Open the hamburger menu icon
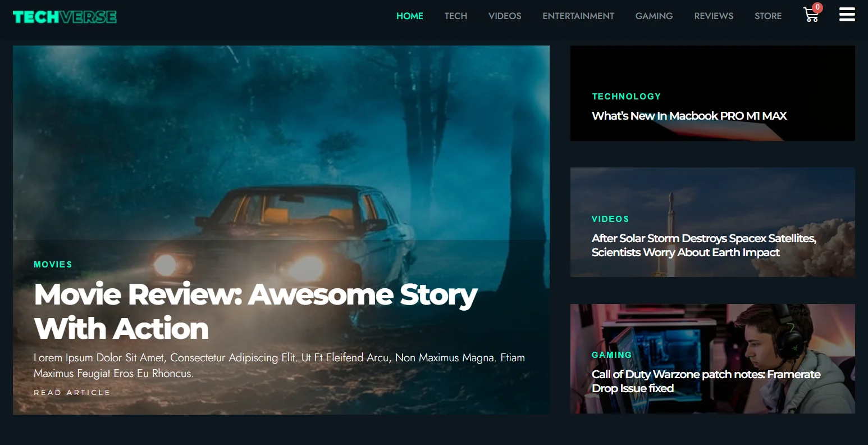Viewport: 868px width, 445px height. tap(847, 15)
